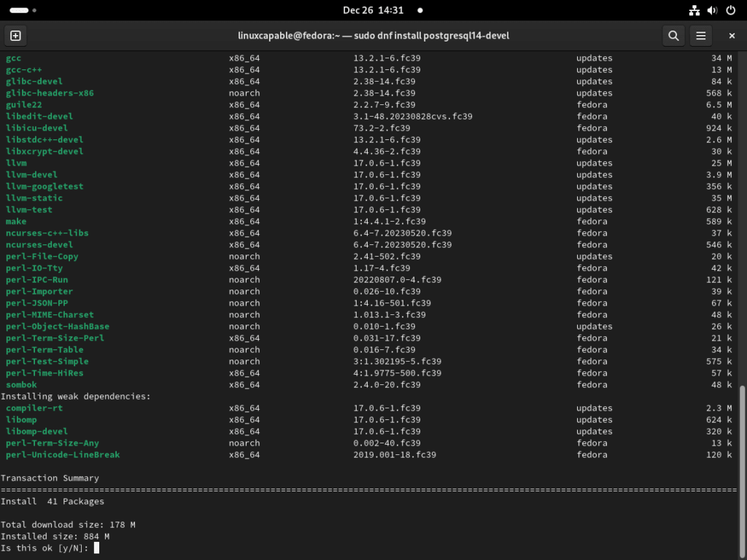Viewport: 747px width, 560px height.
Task: Select the terminal title bar text
Action: [x=373, y=35]
